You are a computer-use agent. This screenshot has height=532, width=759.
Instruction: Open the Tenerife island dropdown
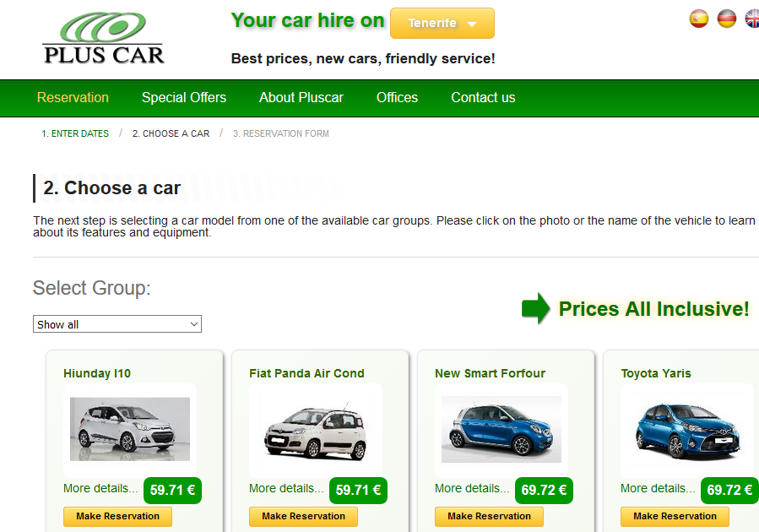coord(442,24)
